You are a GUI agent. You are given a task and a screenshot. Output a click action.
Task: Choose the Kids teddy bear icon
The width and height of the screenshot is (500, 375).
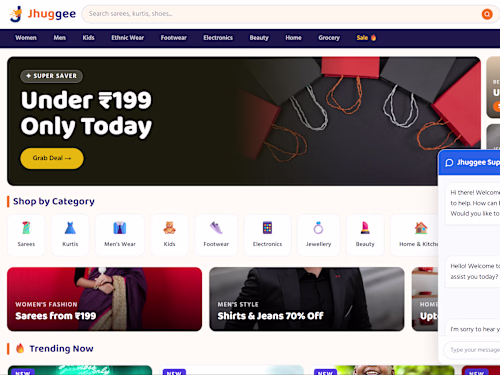pyautogui.click(x=169, y=228)
